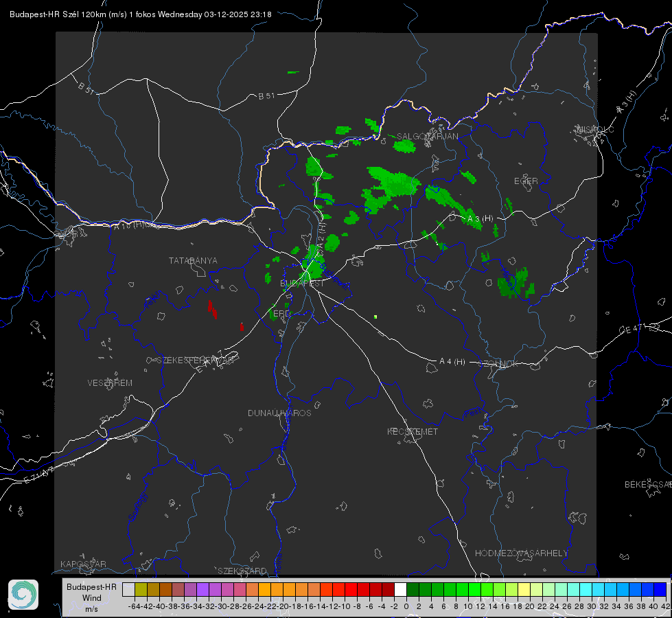Choose the deep blue swatch between 40 and 42
Screen dimensions: 672x618
tap(660, 589)
